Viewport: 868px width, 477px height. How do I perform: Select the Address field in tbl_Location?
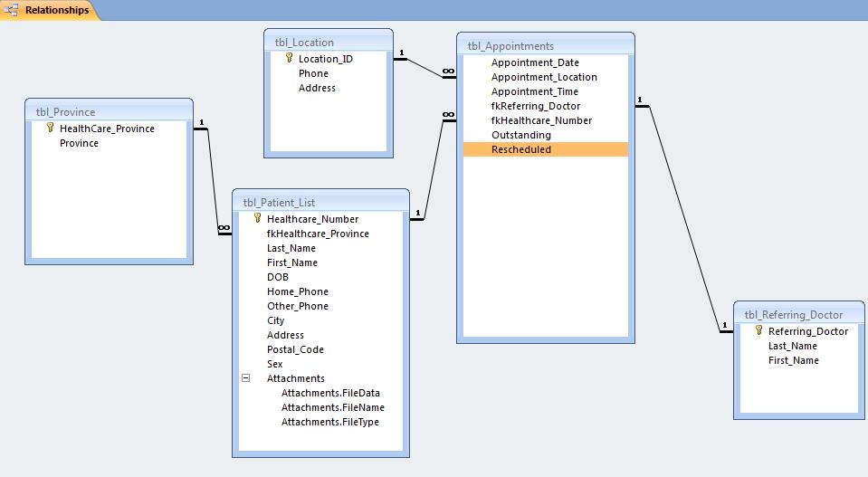coord(329,88)
